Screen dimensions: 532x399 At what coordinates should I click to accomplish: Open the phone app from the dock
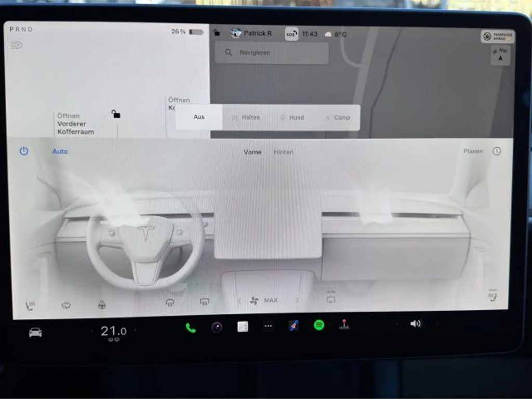(x=190, y=328)
